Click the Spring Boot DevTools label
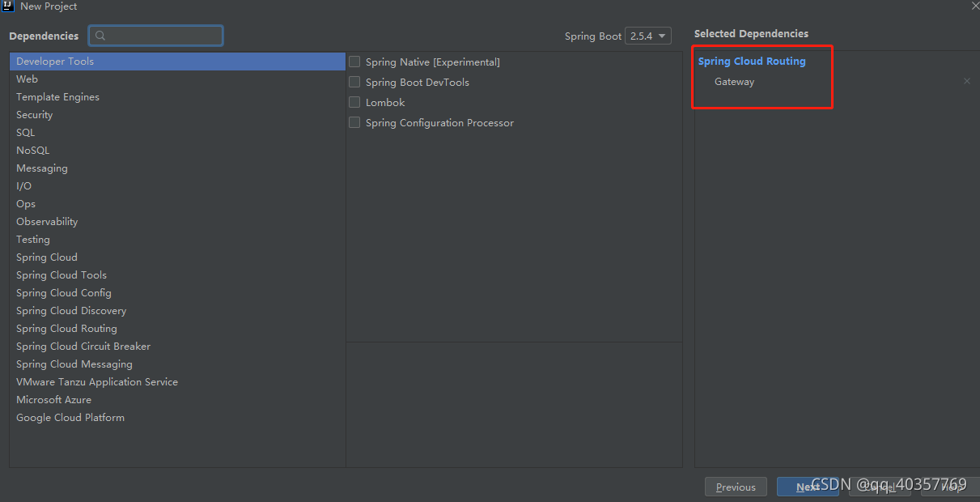 point(418,83)
